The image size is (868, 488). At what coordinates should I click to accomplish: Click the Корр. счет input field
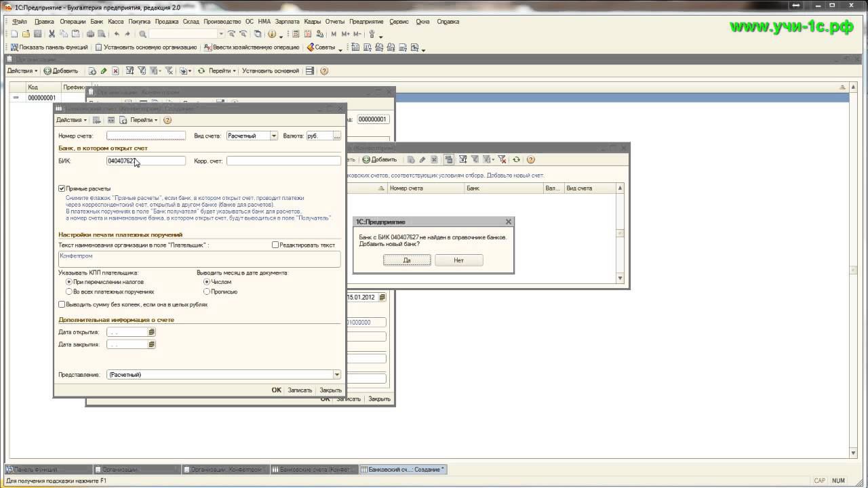tap(283, 161)
